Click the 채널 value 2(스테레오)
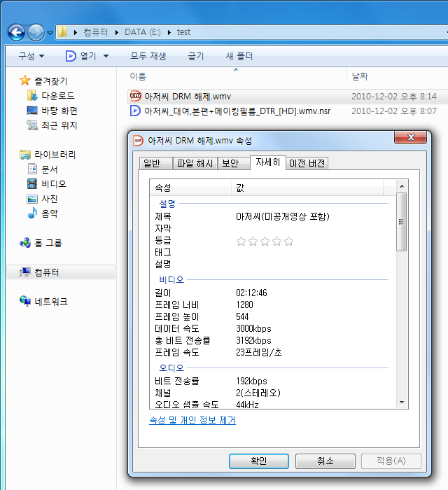Screen dimensions: 448x490 point(258,393)
